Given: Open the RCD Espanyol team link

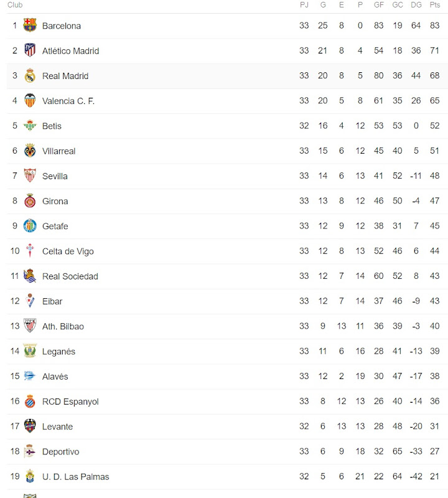Looking at the screenshot, I should click(x=70, y=402).
